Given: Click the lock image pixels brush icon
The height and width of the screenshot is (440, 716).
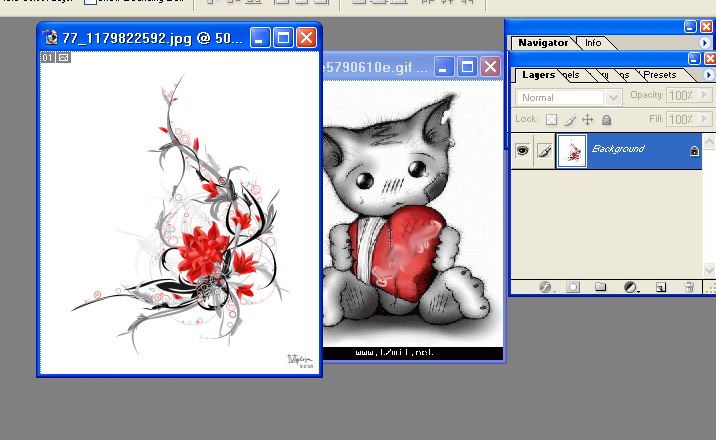Looking at the screenshot, I should click(570, 120).
